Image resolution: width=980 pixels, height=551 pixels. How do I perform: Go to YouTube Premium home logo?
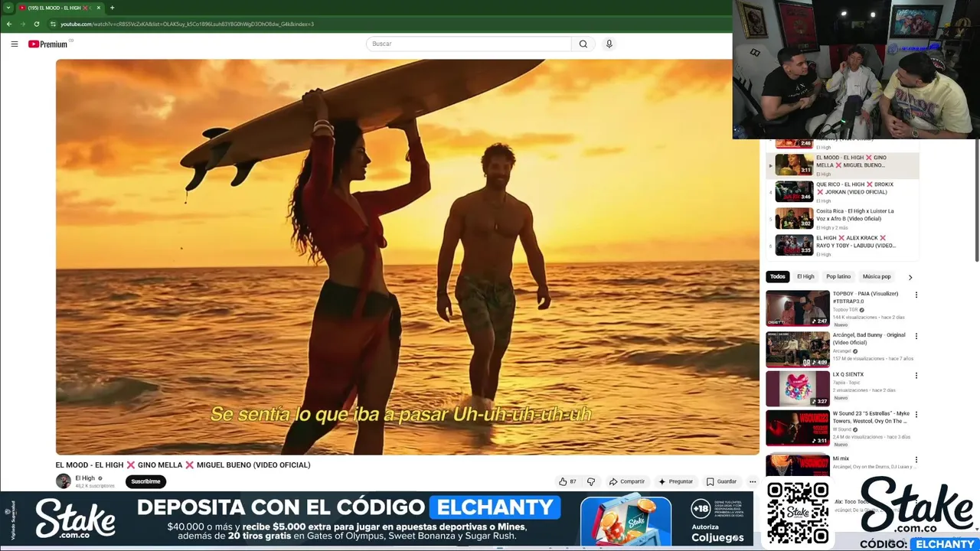point(49,44)
